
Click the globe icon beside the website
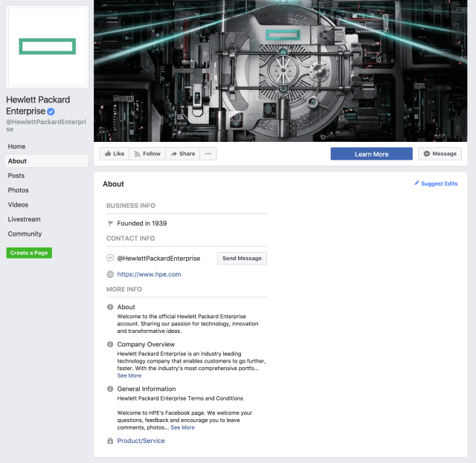[110, 274]
